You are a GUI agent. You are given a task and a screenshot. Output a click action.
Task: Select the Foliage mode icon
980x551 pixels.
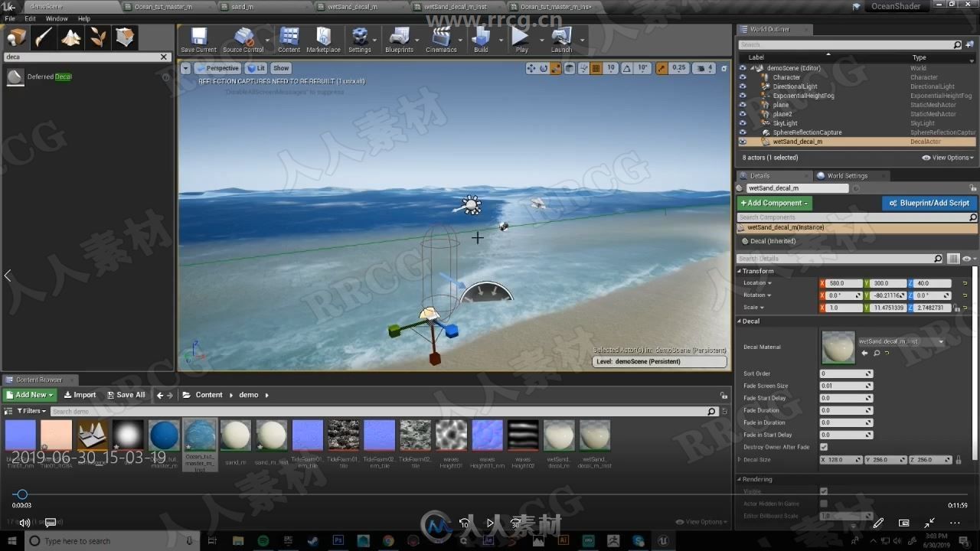98,37
